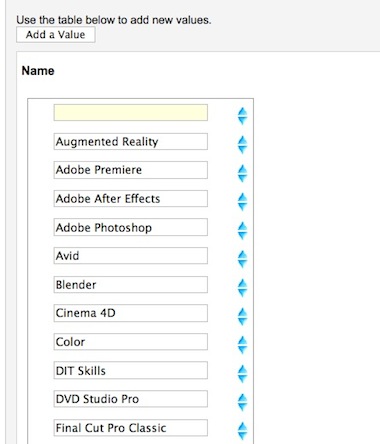Image resolution: width=380 pixels, height=444 pixels.
Task: Select the Adobe Premiere text field
Action: coord(131,170)
